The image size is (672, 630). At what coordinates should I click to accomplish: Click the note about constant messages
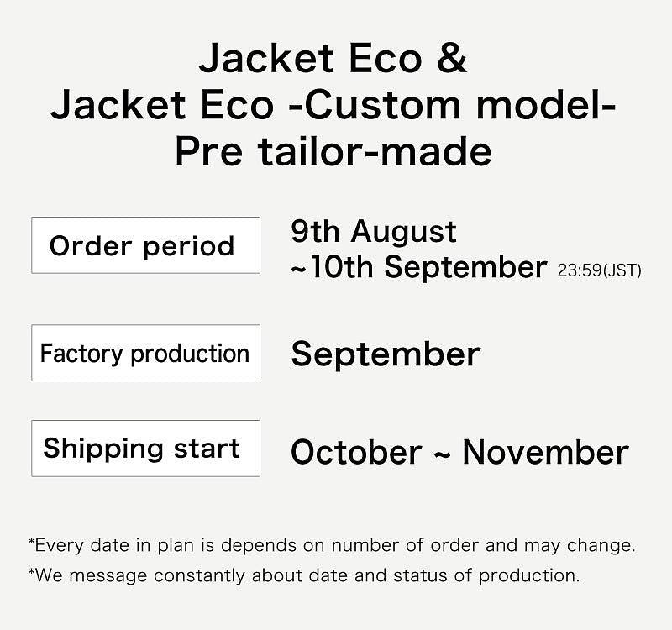[x=304, y=575]
